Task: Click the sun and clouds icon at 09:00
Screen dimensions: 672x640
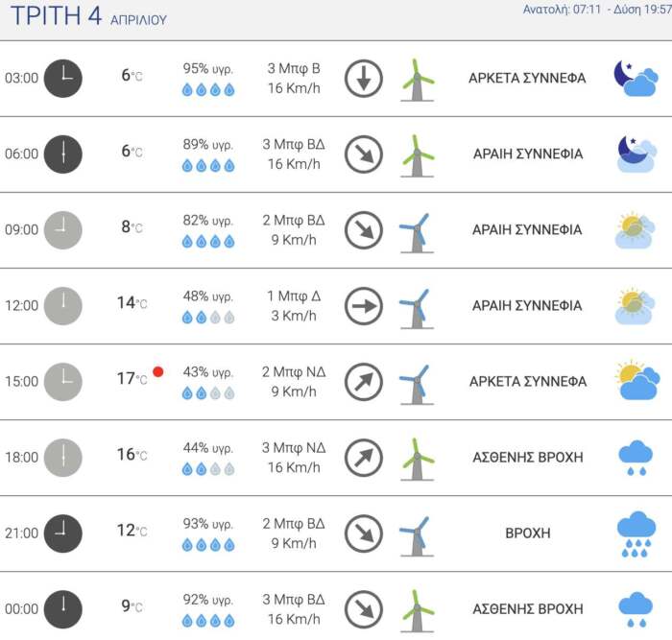Action: pyautogui.click(x=635, y=230)
